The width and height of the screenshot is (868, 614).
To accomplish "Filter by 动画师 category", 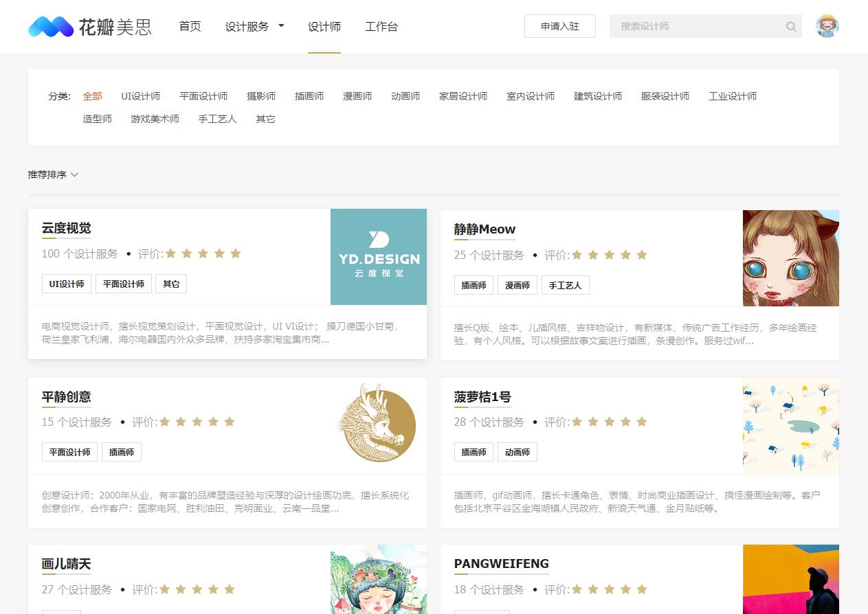I will tap(405, 96).
